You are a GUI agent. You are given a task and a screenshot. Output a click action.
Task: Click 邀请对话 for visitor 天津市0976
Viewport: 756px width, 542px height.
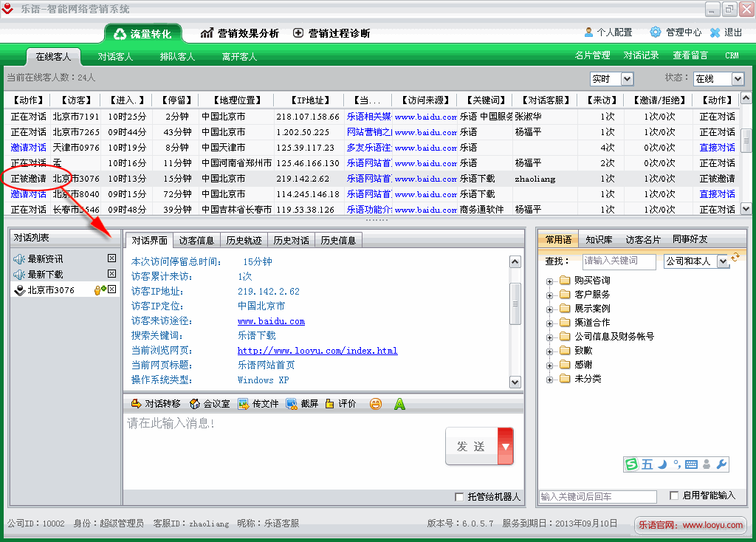point(29,148)
